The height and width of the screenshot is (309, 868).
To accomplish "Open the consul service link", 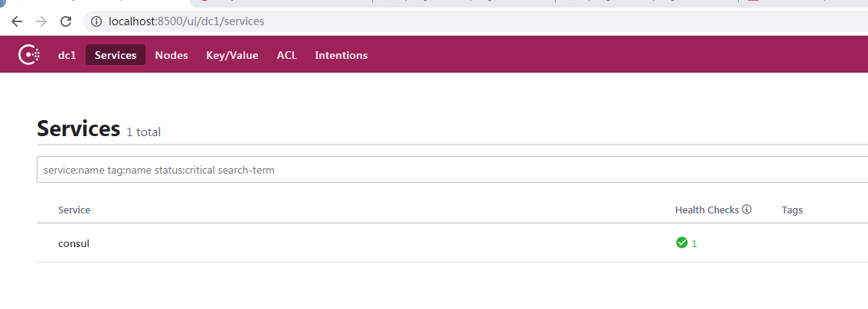I will pos(73,243).
